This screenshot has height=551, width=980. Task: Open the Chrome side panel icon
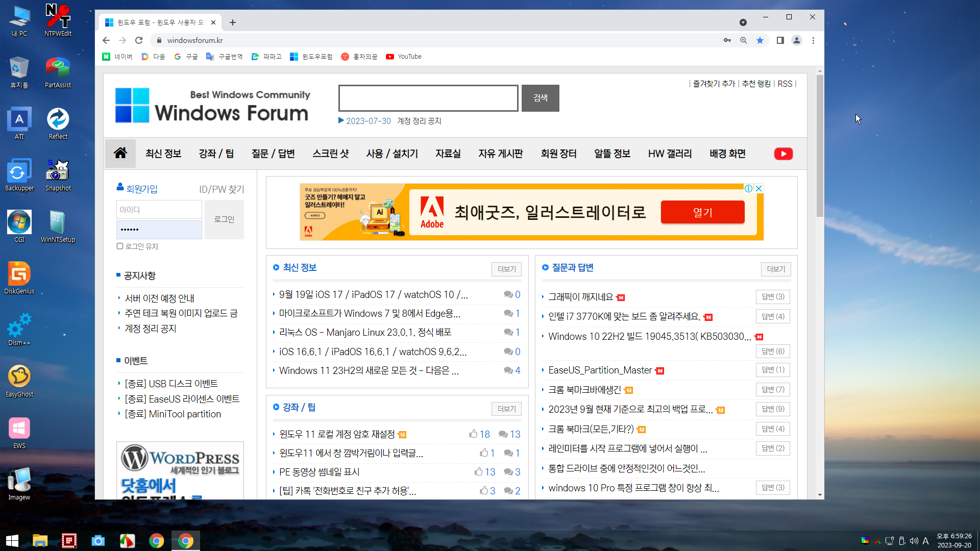click(x=780, y=40)
